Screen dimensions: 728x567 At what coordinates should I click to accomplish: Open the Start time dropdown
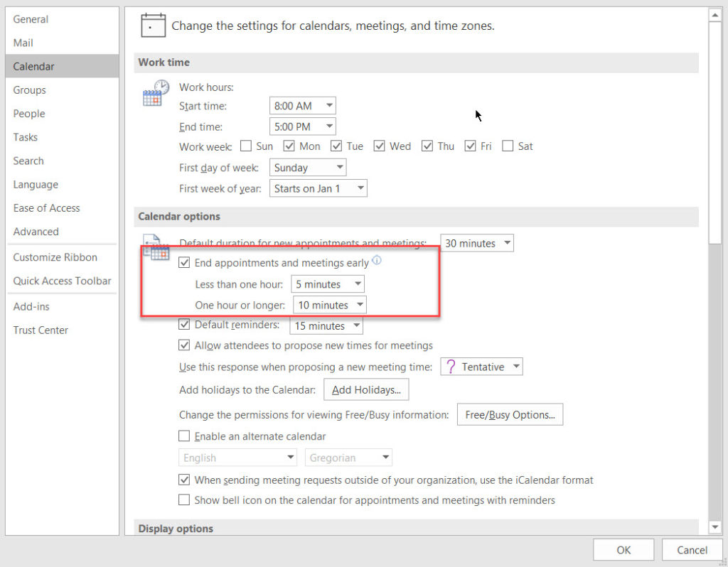[x=302, y=106]
